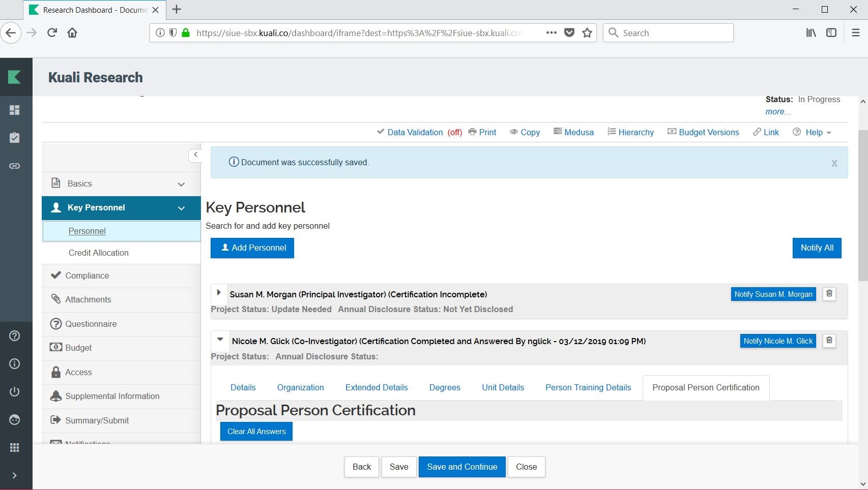Click the Add Personnel button
The width and height of the screenshot is (868, 490).
coord(252,248)
